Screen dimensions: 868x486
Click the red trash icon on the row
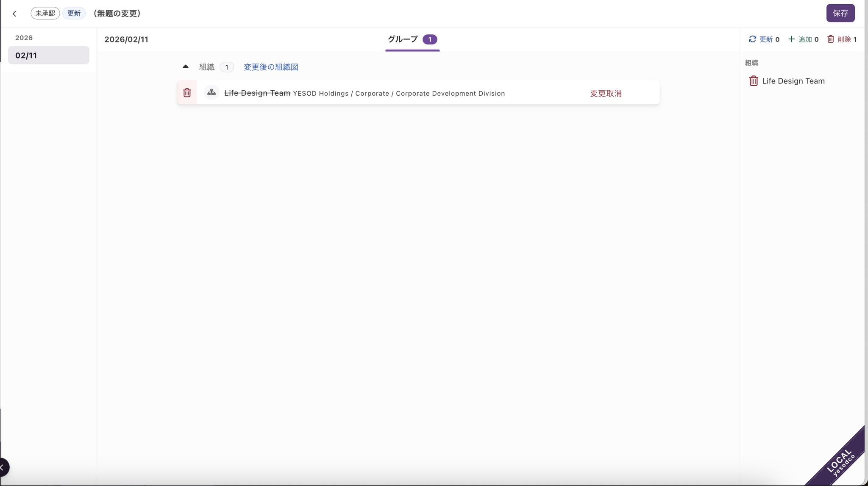[x=187, y=93]
